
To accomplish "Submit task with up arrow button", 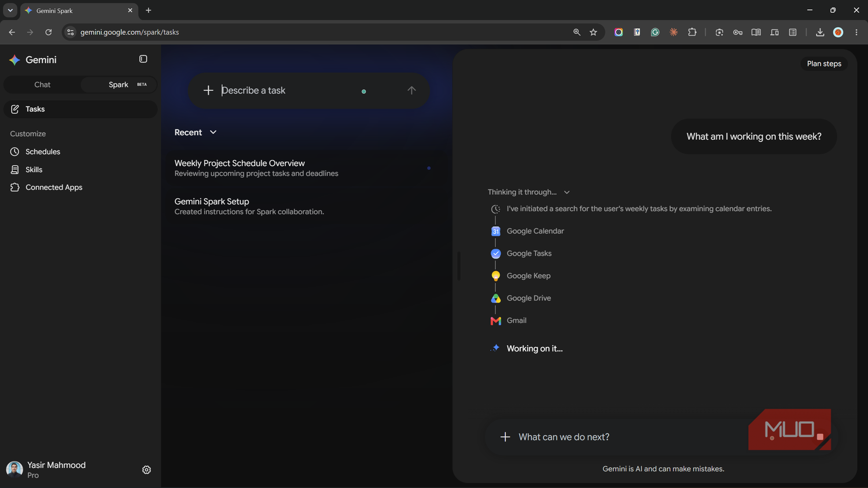I will pos(411,90).
